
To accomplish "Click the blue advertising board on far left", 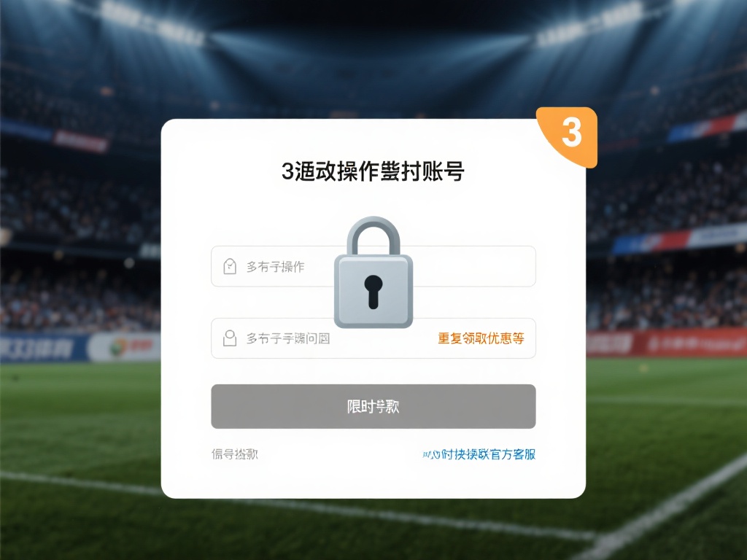I will pos(38,349).
